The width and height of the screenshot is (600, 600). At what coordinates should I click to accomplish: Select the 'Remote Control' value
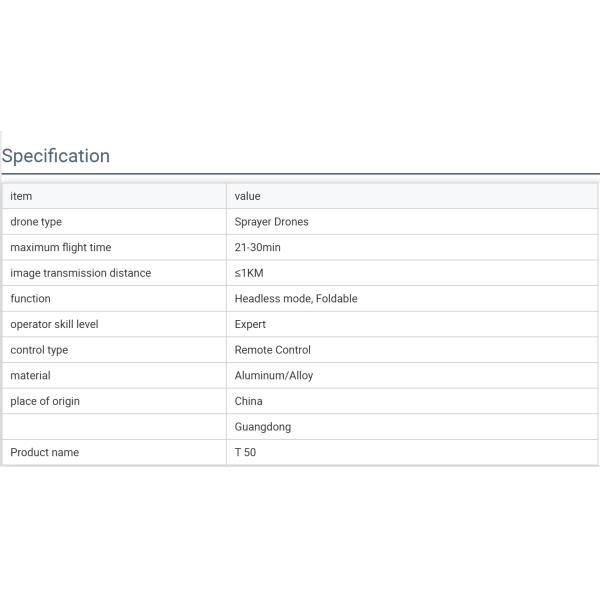[272, 350]
